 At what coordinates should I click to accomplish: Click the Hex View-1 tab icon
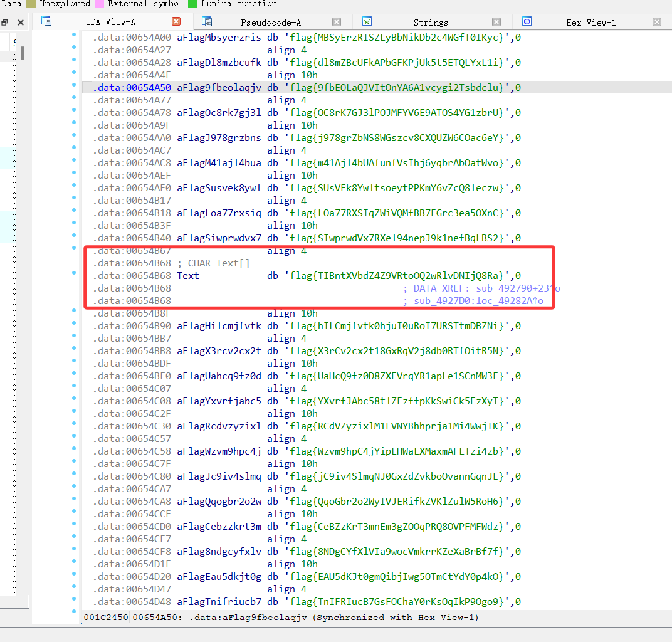(527, 21)
